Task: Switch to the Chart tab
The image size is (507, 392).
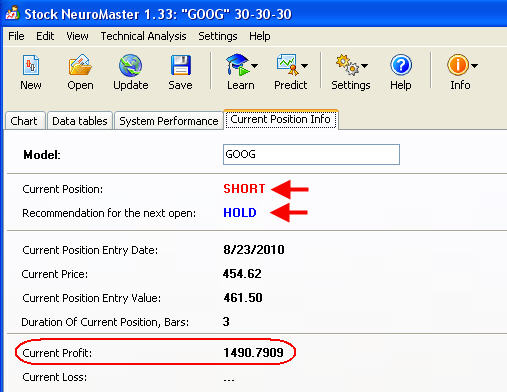Action: (x=24, y=121)
